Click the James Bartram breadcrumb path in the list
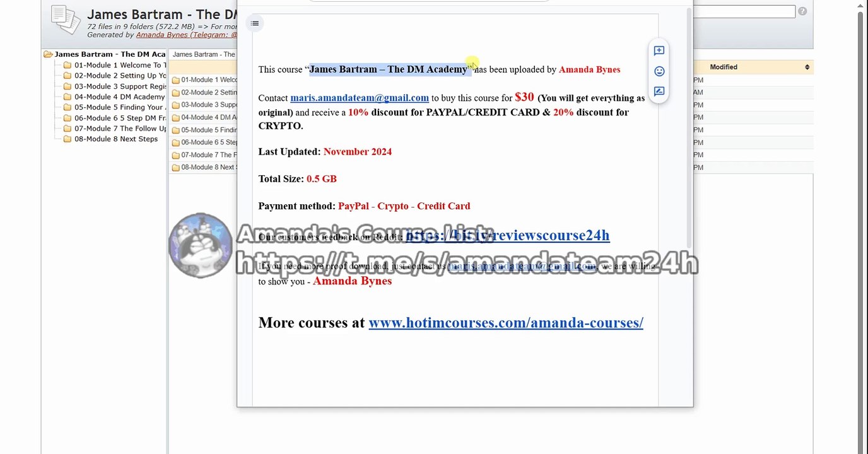 click(204, 55)
